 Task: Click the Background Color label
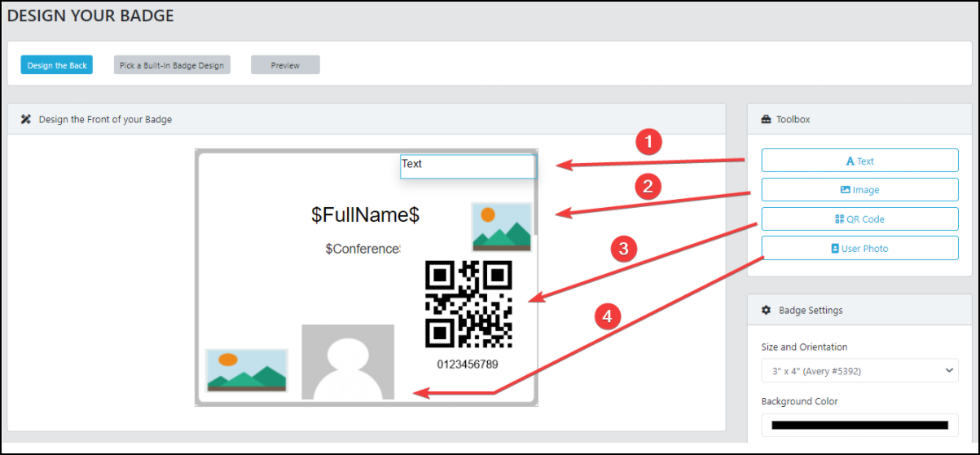click(800, 401)
